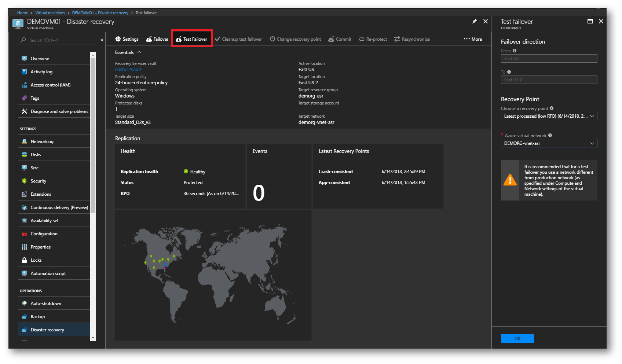Click the Networking icon
This screenshot has height=364, width=622.
coord(24,141)
